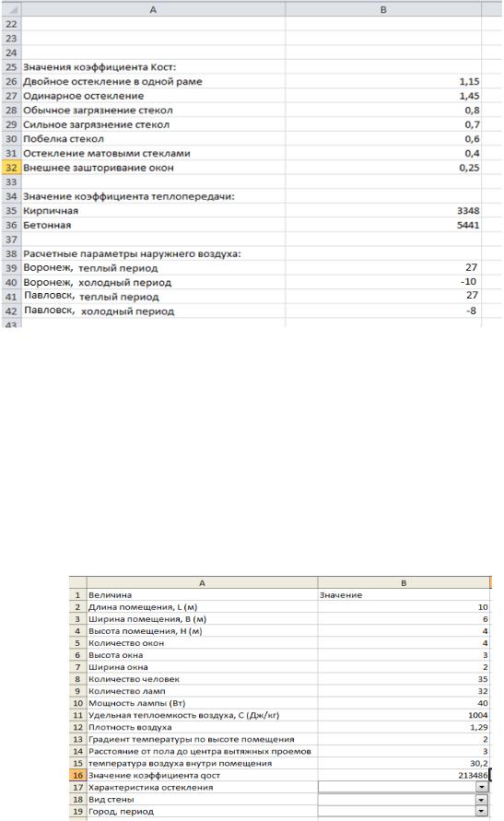Screen dimensions: 504x821
Task: Click value 30,2 in lower sheet
Action: pos(479,763)
